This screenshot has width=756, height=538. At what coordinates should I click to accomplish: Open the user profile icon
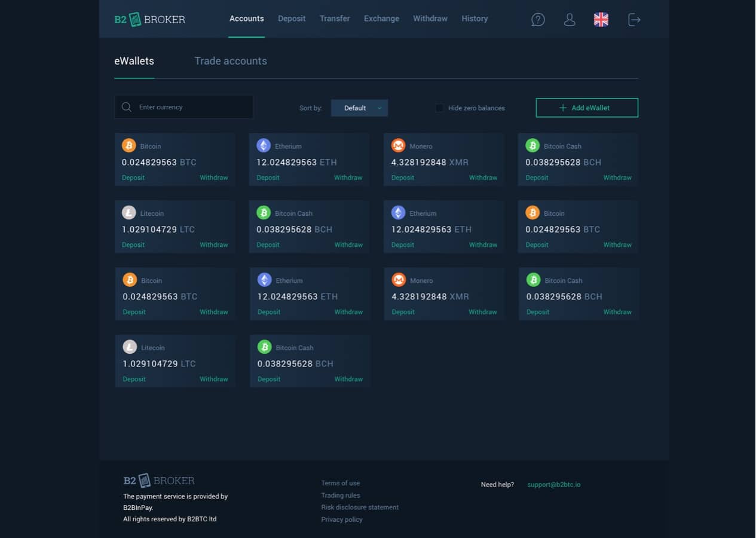click(570, 20)
